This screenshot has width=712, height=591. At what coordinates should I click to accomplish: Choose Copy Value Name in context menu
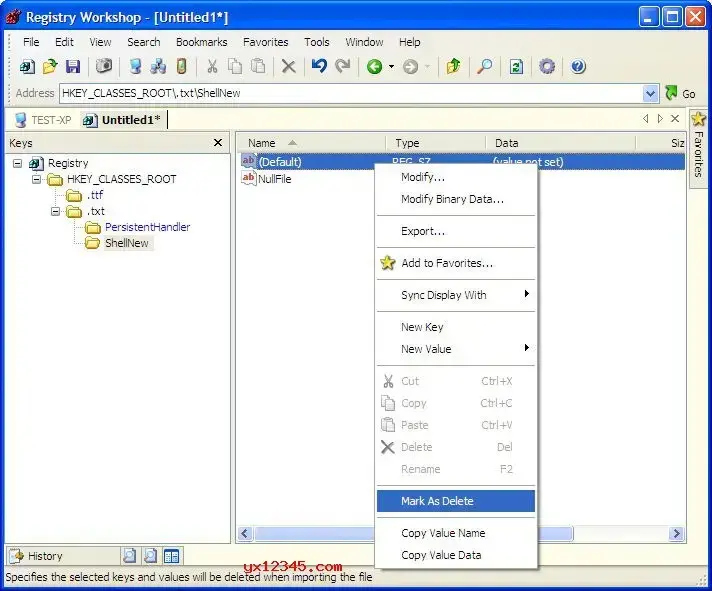pos(456,533)
